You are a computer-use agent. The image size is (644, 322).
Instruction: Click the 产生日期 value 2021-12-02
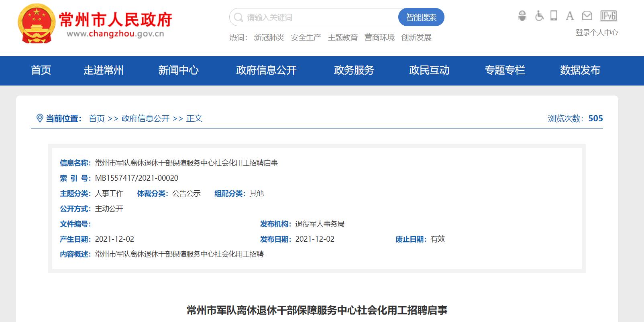coord(114,239)
